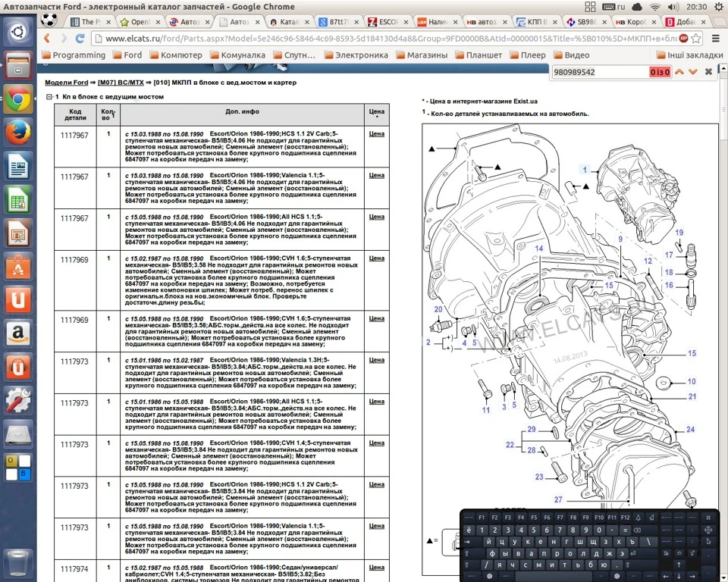Click part code 1117969 in fourth row

[x=74, y=260]
